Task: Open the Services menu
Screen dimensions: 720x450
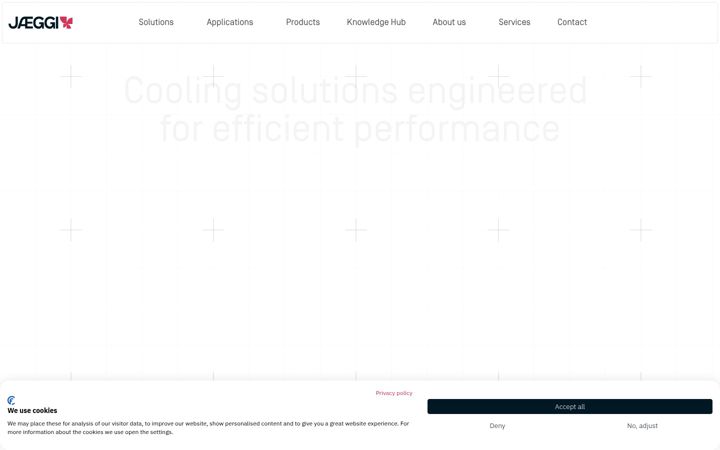Action: pos(514,22)
